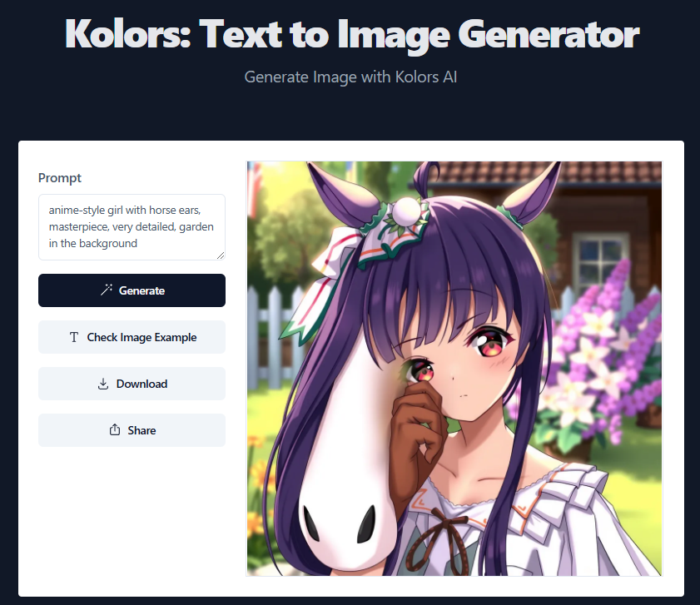Click the prompt box resize handle
This screenshot has height=605, width=700.
(221, 255)
